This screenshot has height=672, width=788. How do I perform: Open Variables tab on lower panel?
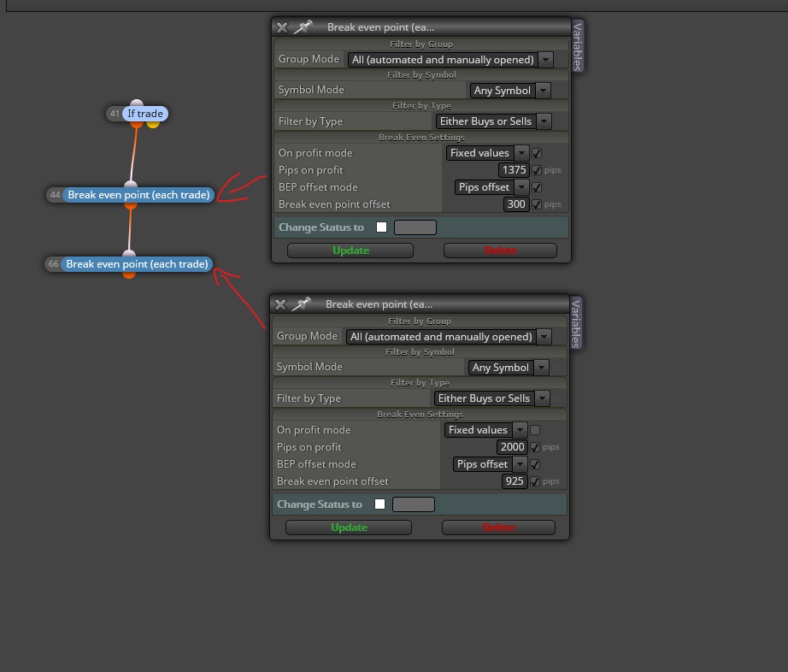576,323
